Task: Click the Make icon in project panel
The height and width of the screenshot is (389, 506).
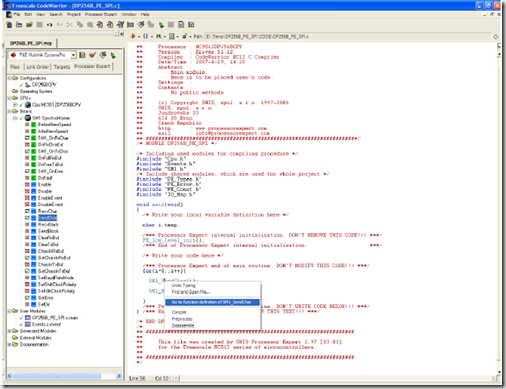Action: click(103, 55)
